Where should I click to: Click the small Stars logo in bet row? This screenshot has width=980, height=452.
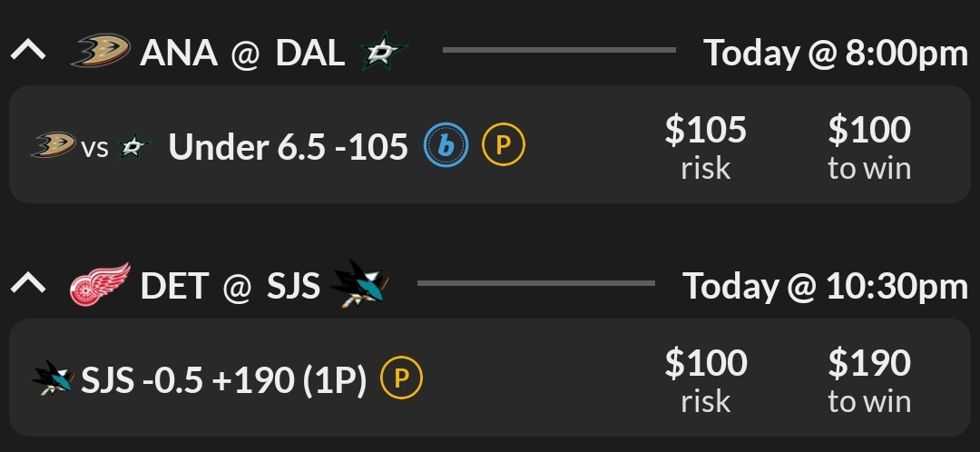(x=133, y=146)
